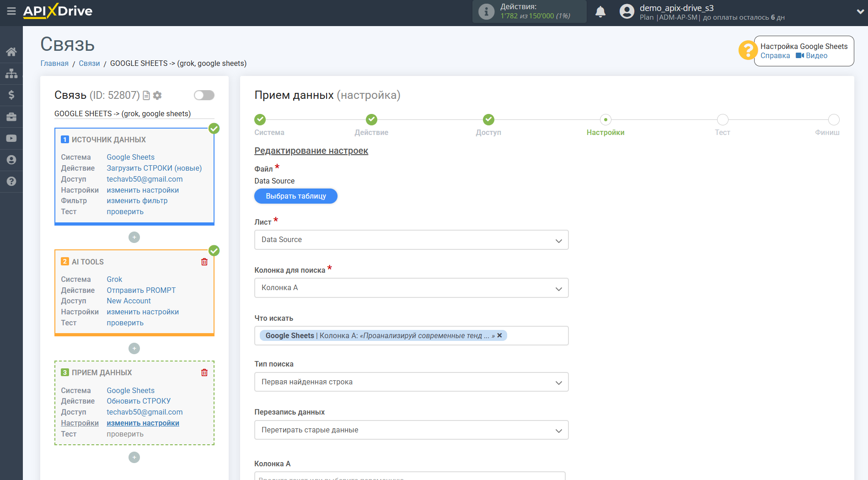Image resolution: width=868 pixels, height=480 pixels.
Task: Open the Колонка для поиска dropdown
Action: click(411, 288)
